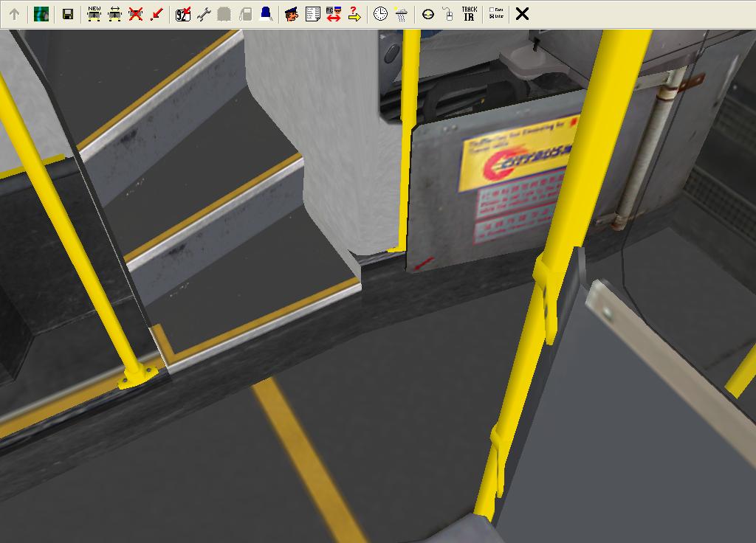Open the map view icon
Screen dimensions: 756x543
(41, 14)
